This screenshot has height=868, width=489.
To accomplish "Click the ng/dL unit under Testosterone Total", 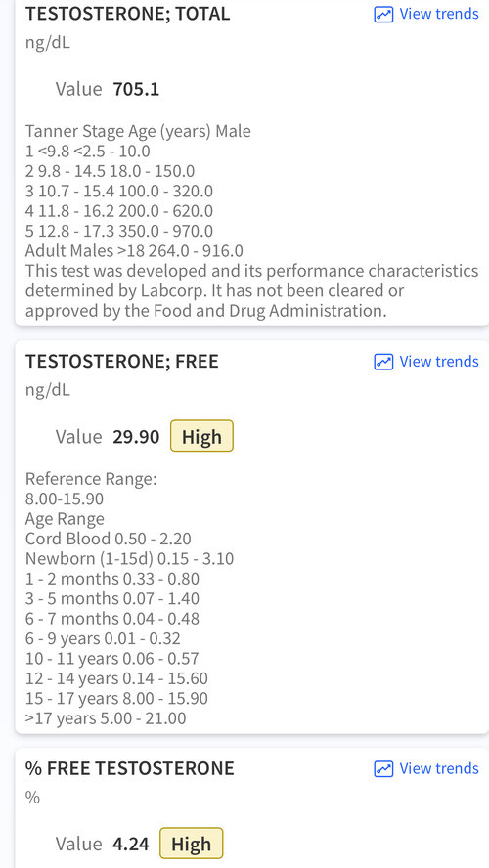I will tap(48, 43).
